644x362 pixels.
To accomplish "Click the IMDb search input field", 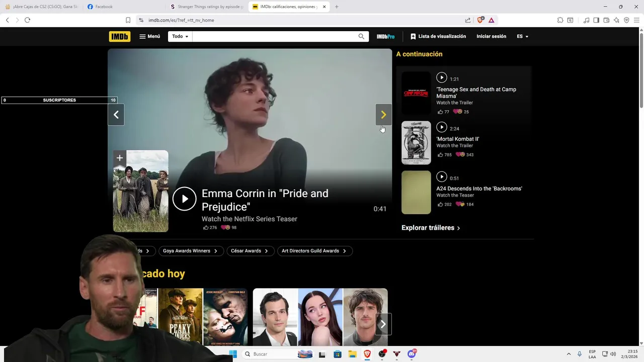I will (273, 36).
